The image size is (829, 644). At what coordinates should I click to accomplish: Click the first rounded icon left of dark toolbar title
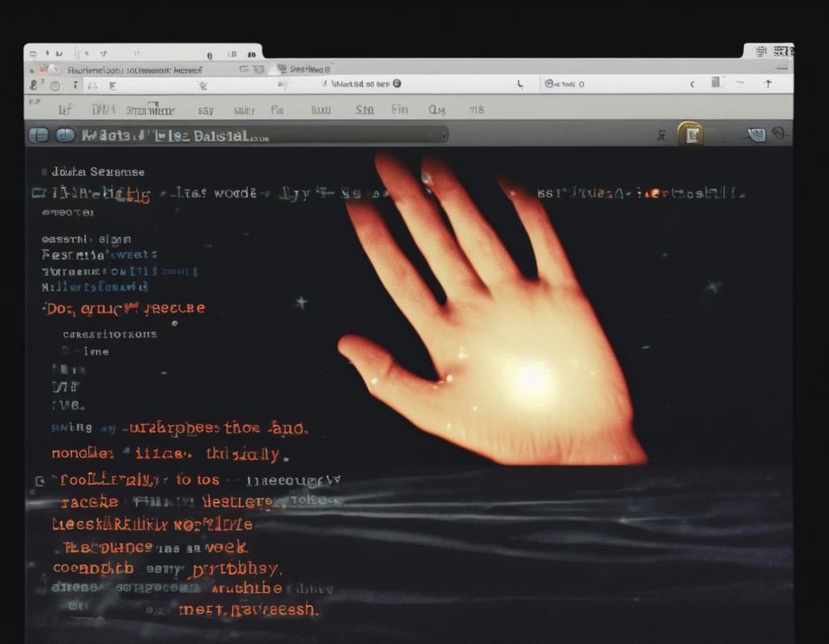38,135
